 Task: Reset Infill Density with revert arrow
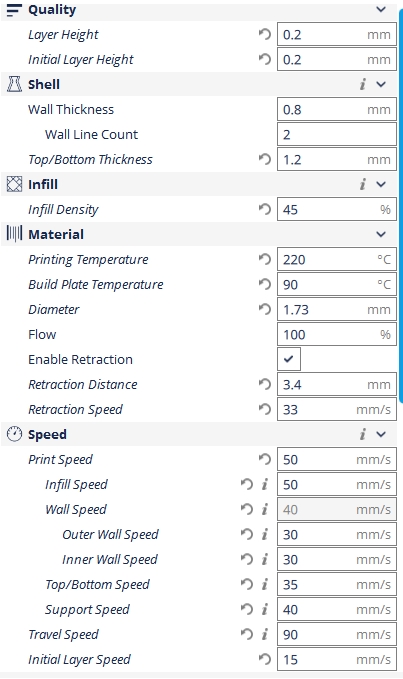click(264, 209)
